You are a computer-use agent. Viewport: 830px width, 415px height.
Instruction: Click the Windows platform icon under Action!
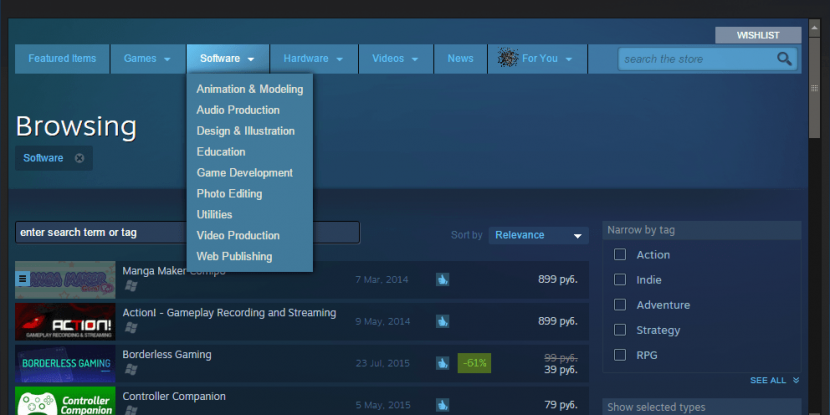coord(130,328)
